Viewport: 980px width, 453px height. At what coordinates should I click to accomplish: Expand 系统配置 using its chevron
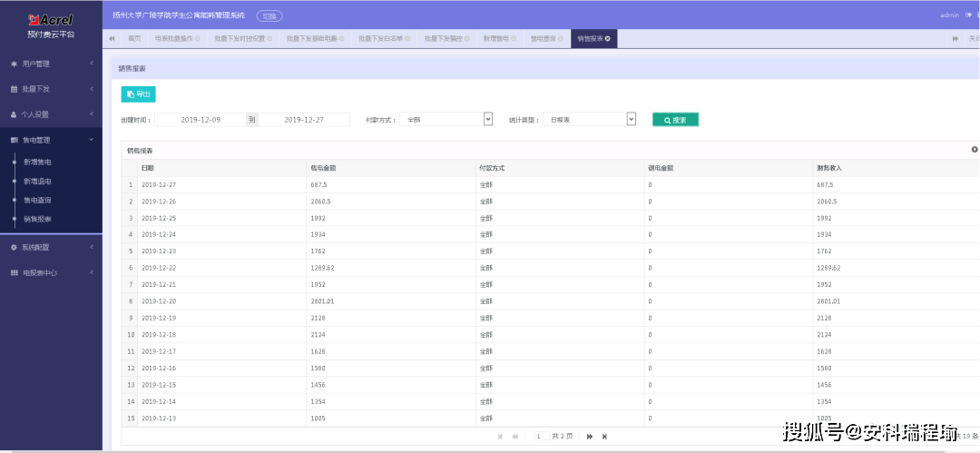coord(92,247)
